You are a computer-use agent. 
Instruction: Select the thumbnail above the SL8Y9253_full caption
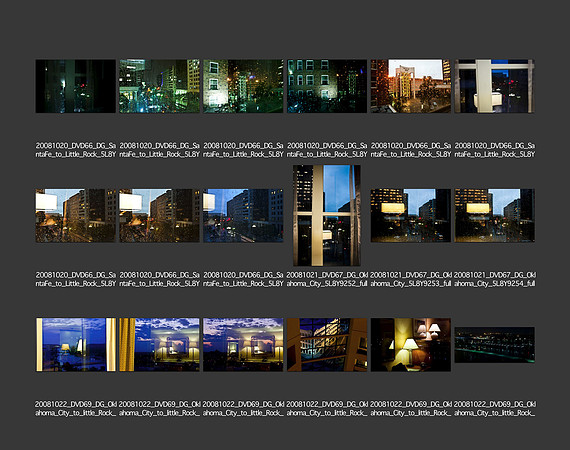click(411, 216)
